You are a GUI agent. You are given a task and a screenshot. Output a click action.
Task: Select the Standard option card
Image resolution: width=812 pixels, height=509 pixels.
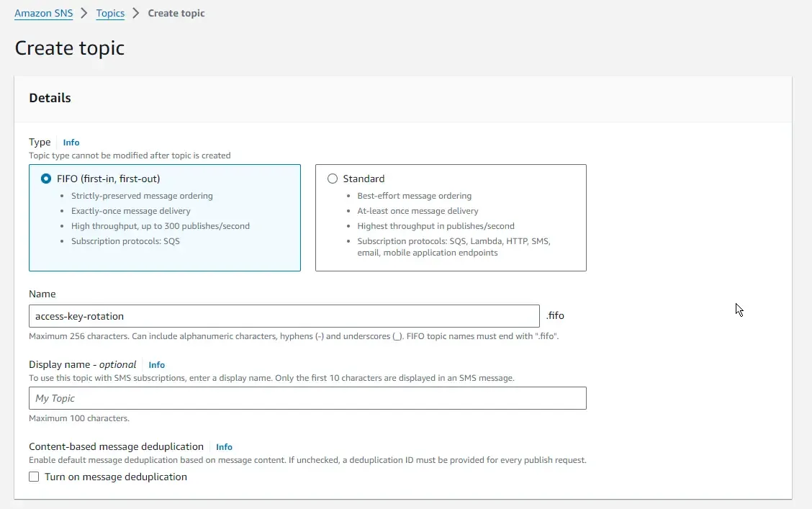tap(451, 217)
